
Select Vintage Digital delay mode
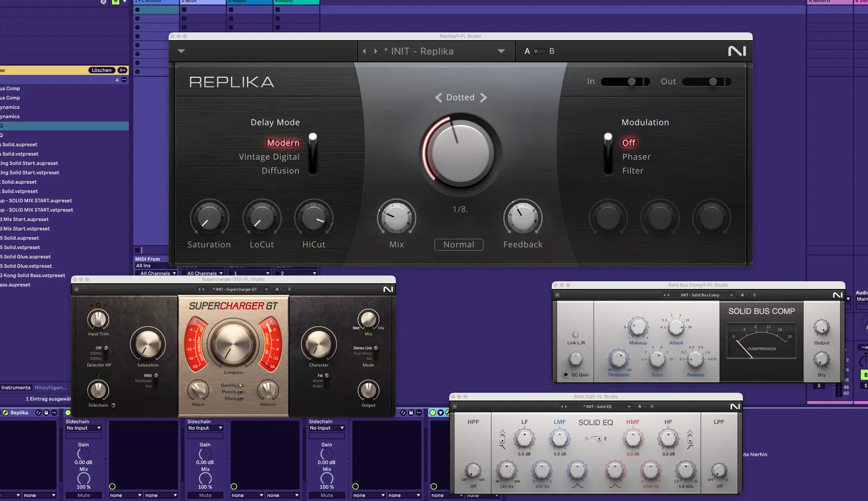tap(269, 157)
